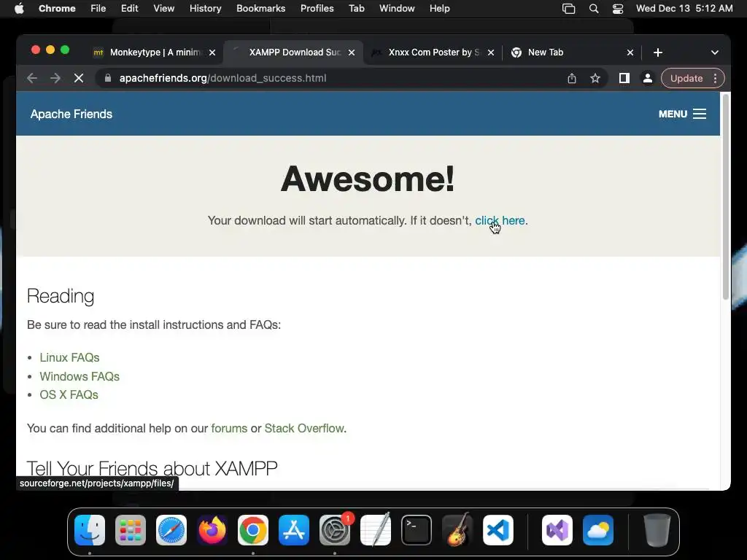747x560 pixels.
Task: Click Stage Manager icon in menu bar
Action: coord(568,9)
